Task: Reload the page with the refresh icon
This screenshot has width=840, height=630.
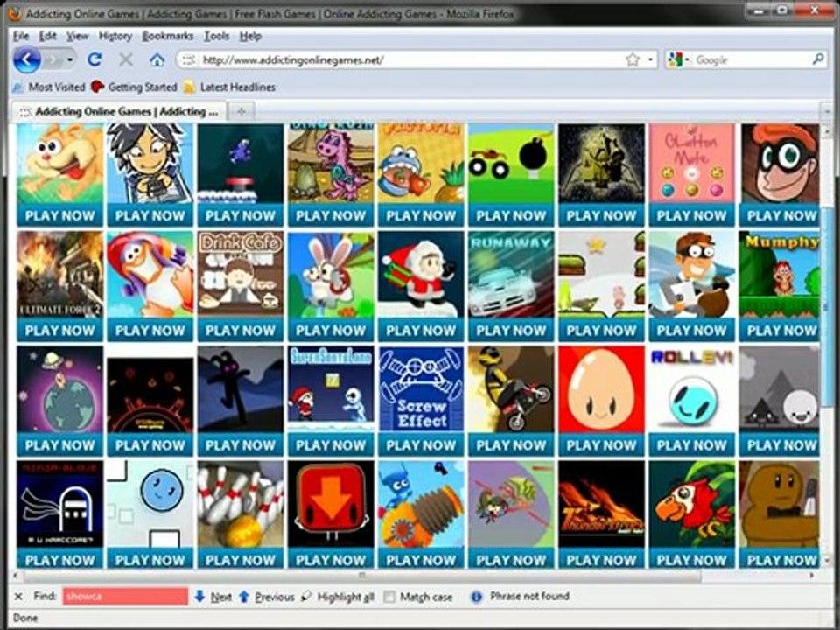Action: [94, 59]
